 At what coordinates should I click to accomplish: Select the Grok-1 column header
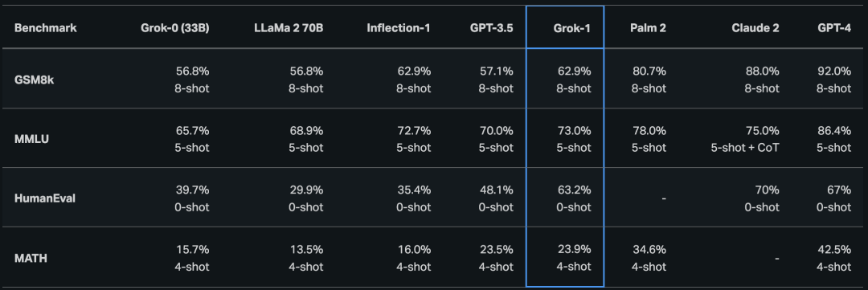(x=572, y=27)
